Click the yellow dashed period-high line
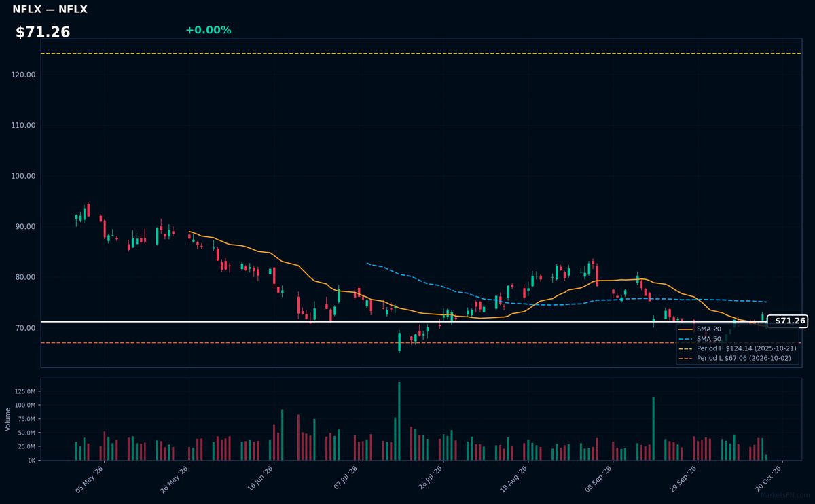This screenshot has height=504, width=815. coord(421,54)
